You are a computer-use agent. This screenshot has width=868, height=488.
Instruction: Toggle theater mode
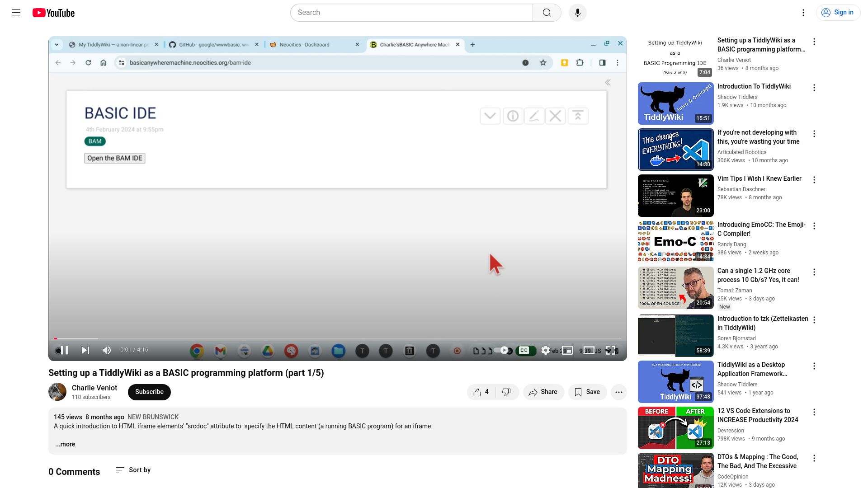coord(589,350)
